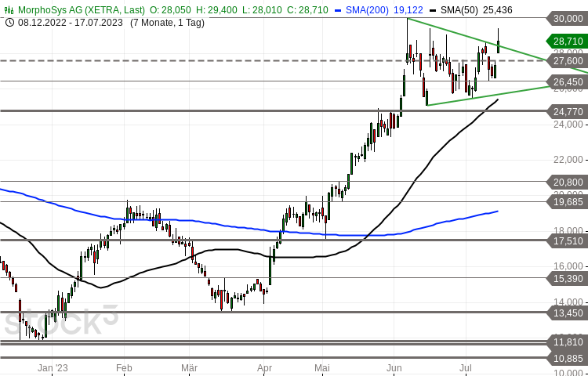Click the 13,450 price level tag
Screen dimensions: 588x376
[568, 313]
